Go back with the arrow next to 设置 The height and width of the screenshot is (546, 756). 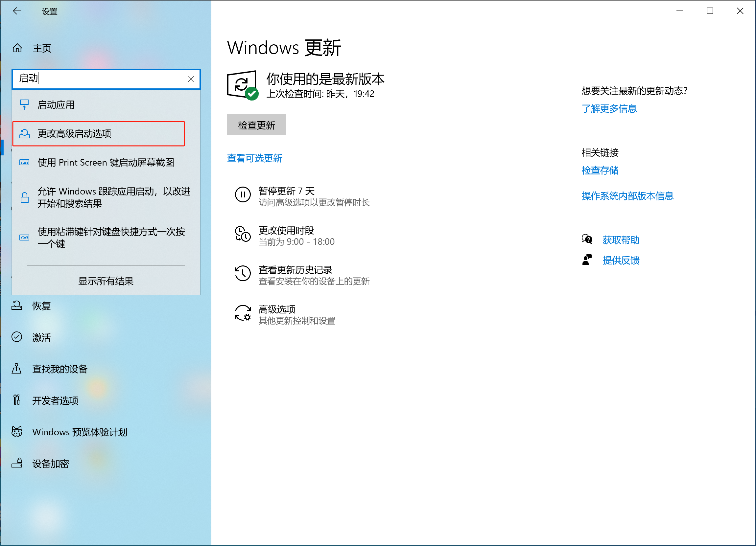[x=17, y=11]
